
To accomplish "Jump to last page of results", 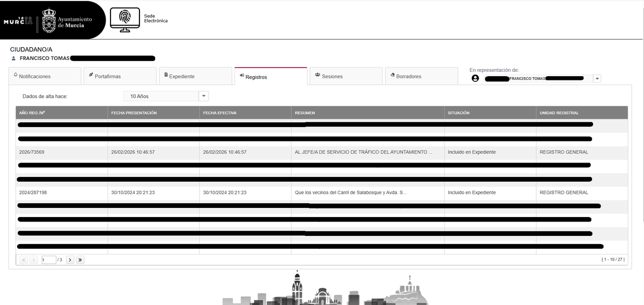I will click(80, 259).
